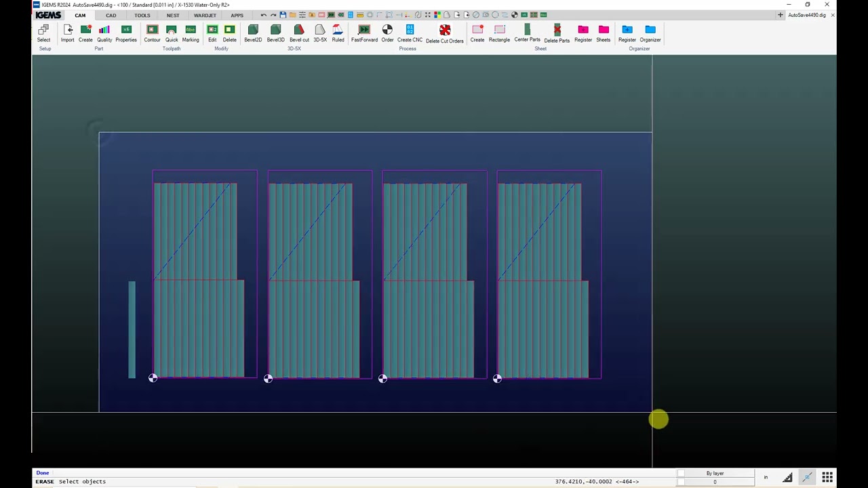
Task: Select the Bevel2D tool
Action: point(253,33)
